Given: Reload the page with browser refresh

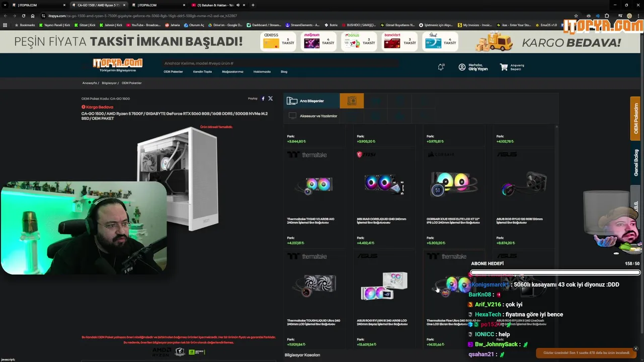Looking at the screenshot, I should 23,16.
